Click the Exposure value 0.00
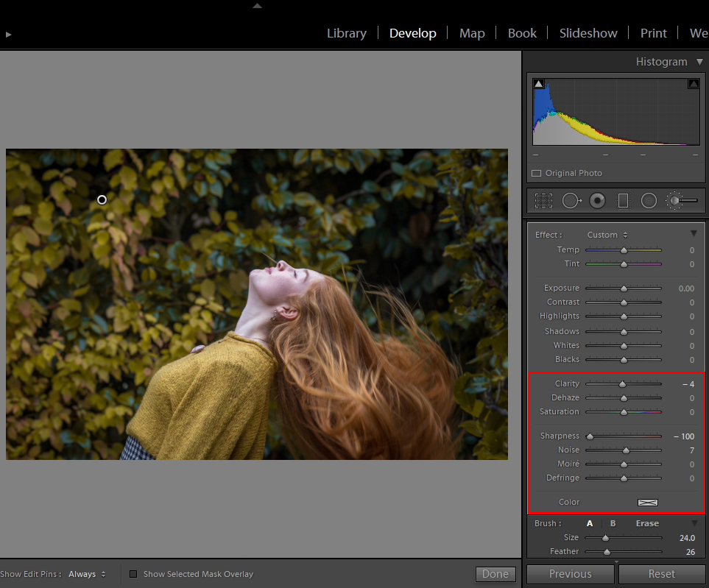 coord(686,288)
